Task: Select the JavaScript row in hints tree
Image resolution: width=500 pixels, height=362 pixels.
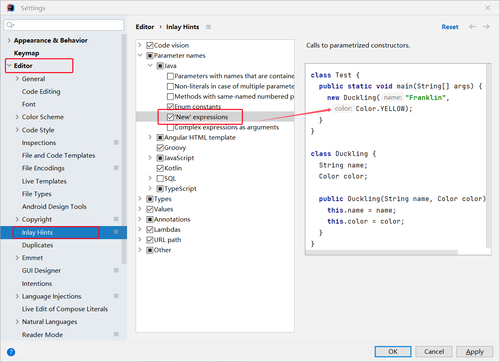Action: [x=179, y=158]
